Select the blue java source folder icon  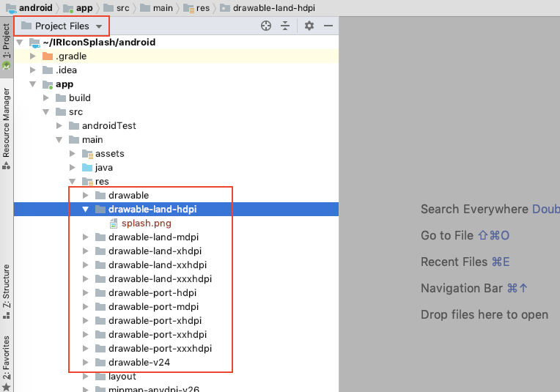click(x=87, y=168)
